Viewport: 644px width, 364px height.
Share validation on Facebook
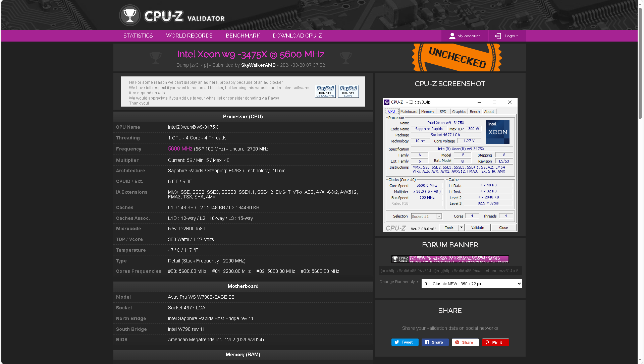tap(435, 342)
